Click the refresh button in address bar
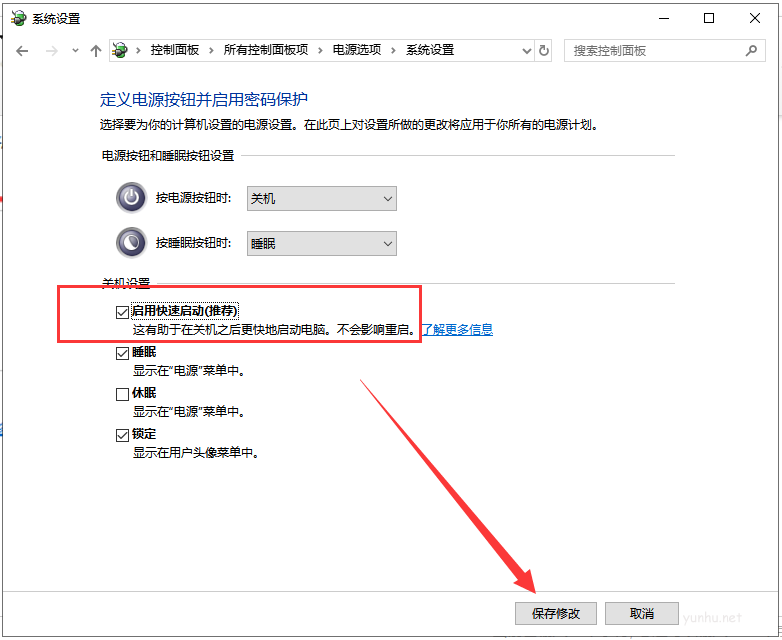This screenshot has height=640, width=782. pyautogui.click(x=544, y=50)
